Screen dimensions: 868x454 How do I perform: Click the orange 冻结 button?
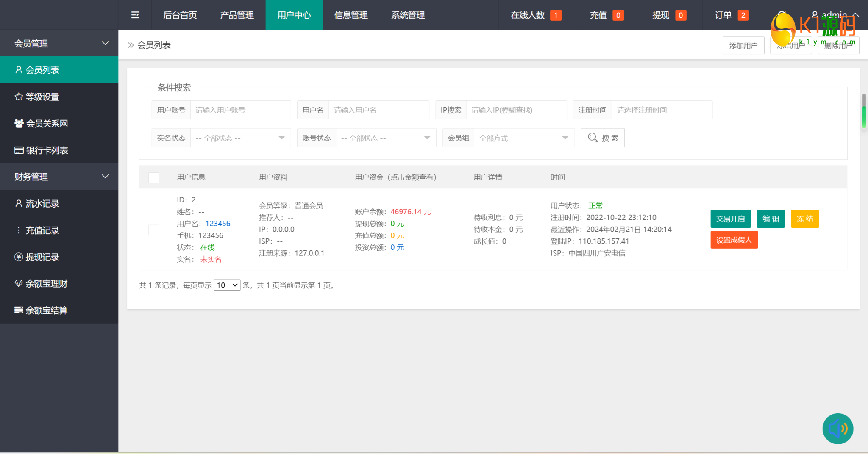(x=804, y=219)
